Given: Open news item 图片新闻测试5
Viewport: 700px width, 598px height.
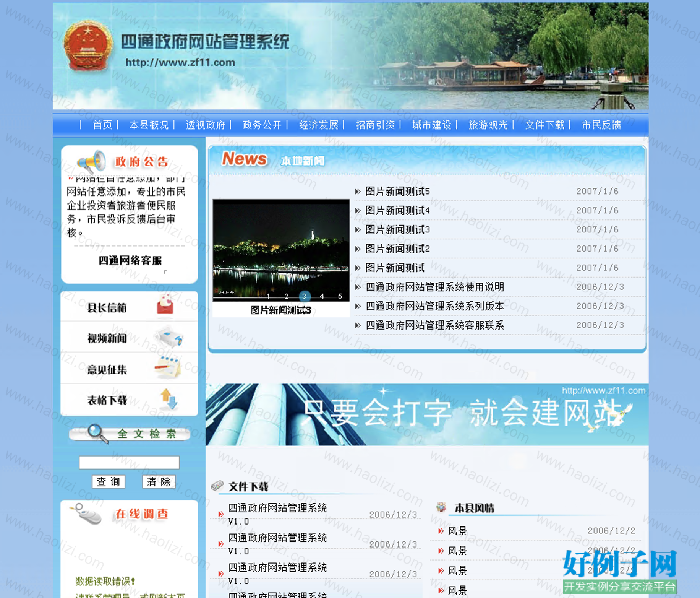Looking at the screenshot, I should [397, 191].
